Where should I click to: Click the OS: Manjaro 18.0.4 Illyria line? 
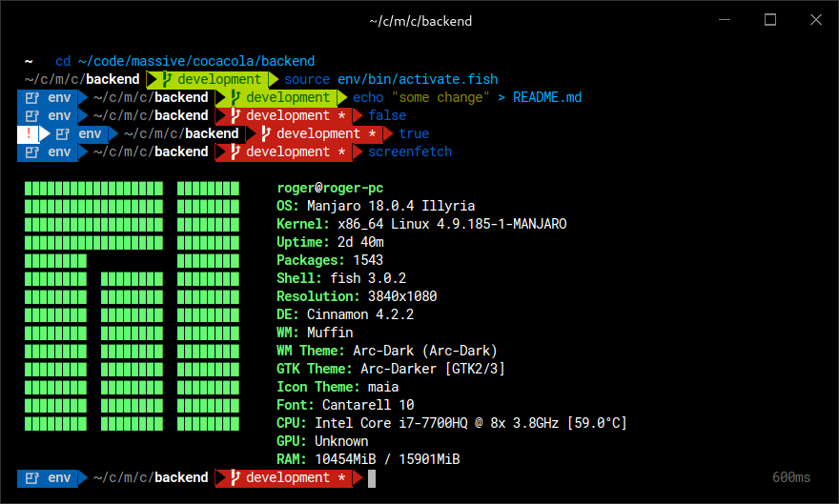(376, 206)
